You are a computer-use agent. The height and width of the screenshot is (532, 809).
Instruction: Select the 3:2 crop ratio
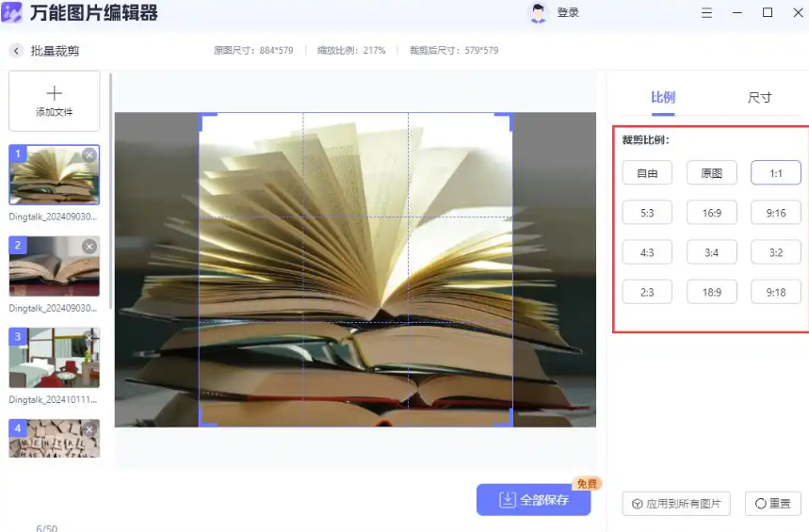tap(775, 252)
